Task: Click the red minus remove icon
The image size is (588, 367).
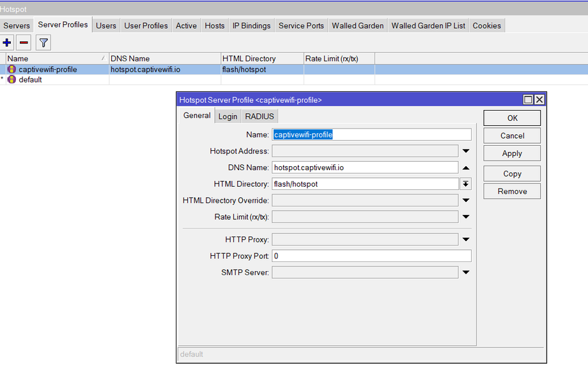Action: (x=24, y=43)
